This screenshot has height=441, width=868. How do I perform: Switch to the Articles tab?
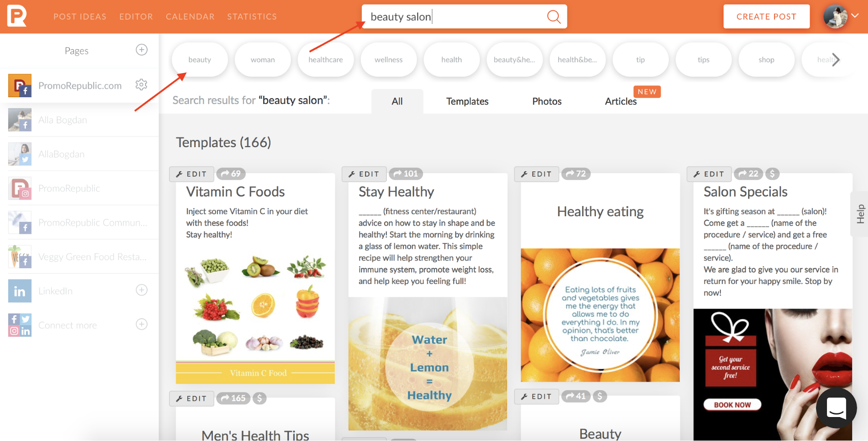[x=620, y=101]
